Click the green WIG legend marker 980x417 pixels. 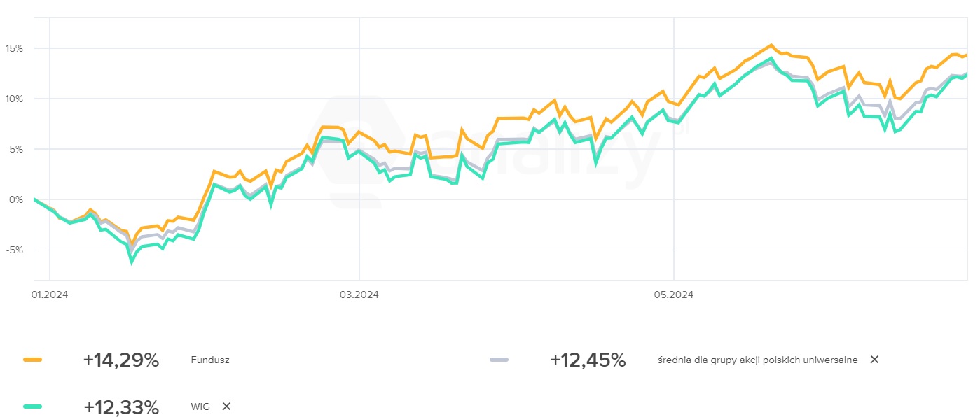click(x=32, y=407)
